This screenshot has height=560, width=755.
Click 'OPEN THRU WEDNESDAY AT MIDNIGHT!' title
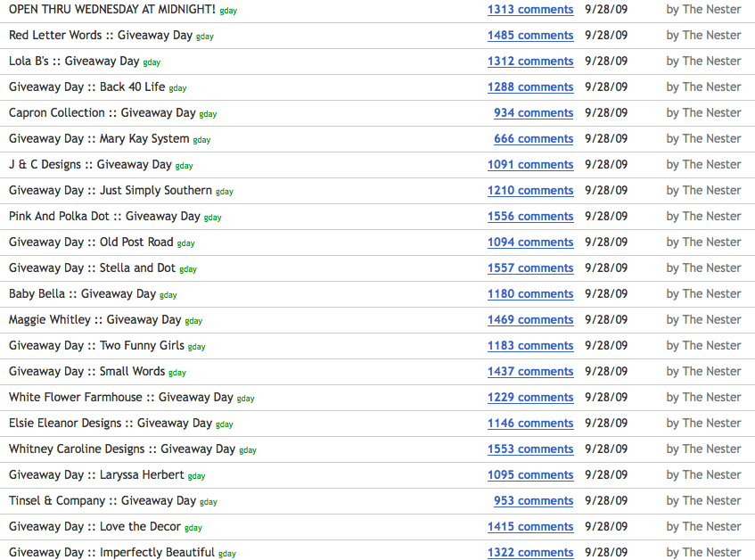click(112, 9)
